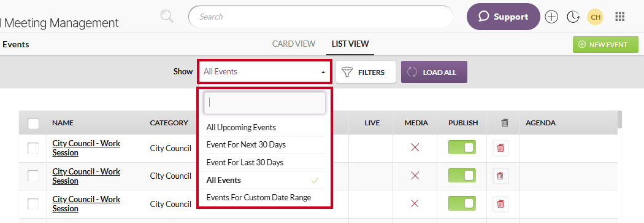Click City Council category in second row
Image resolution: width=644 pixels, height=223 pixels.
coord(171,176)
